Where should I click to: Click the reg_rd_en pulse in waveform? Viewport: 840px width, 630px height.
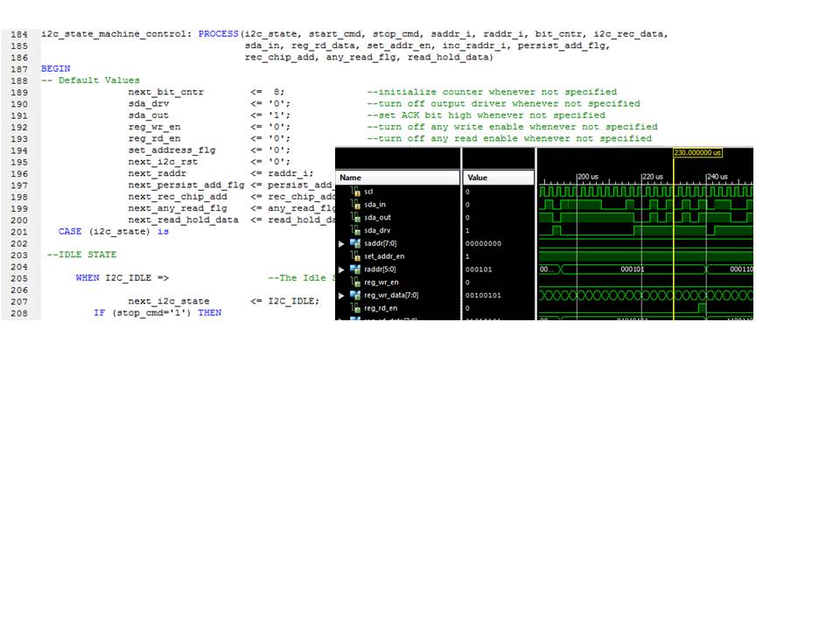(702, 308)
